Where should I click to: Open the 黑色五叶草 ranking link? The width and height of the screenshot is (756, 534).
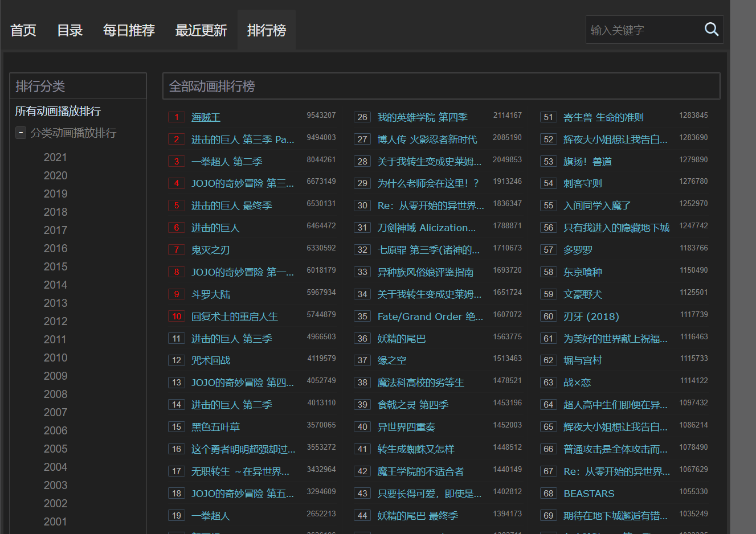coord(215,427)
